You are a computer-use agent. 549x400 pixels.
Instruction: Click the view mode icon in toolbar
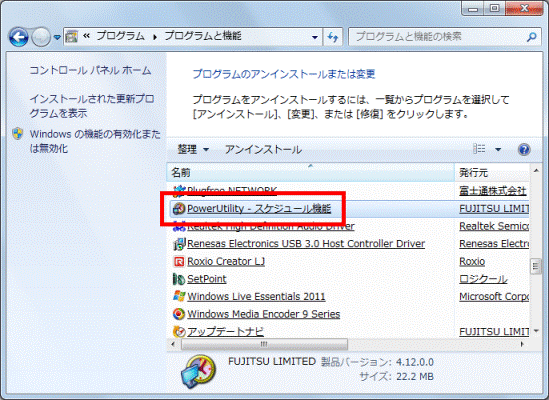click(x=479, y=149)
